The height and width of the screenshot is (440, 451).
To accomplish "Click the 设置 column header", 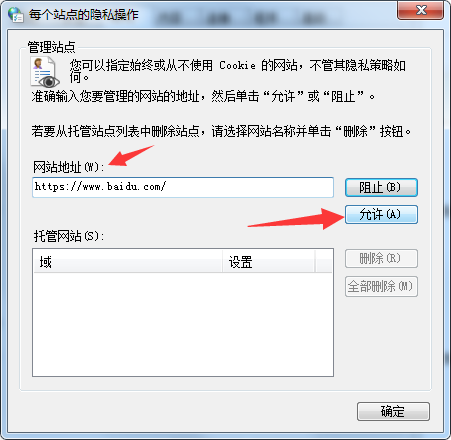I will (269, 262).
